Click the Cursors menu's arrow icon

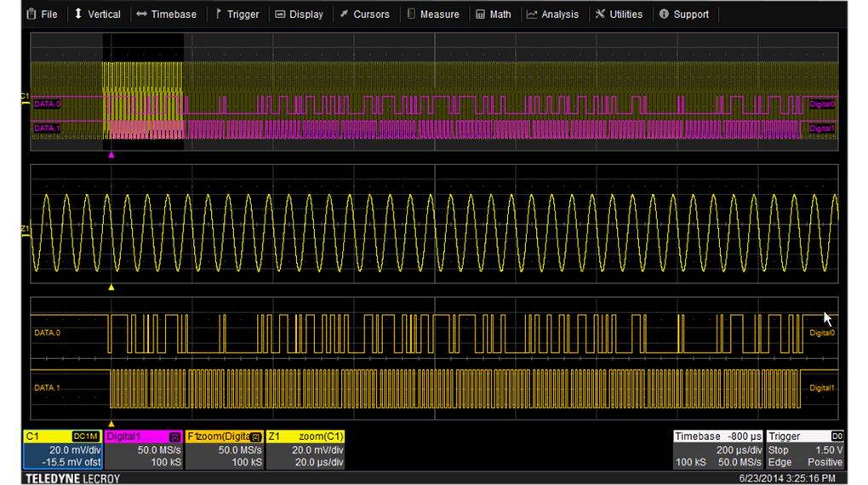(x=344, y=14)
